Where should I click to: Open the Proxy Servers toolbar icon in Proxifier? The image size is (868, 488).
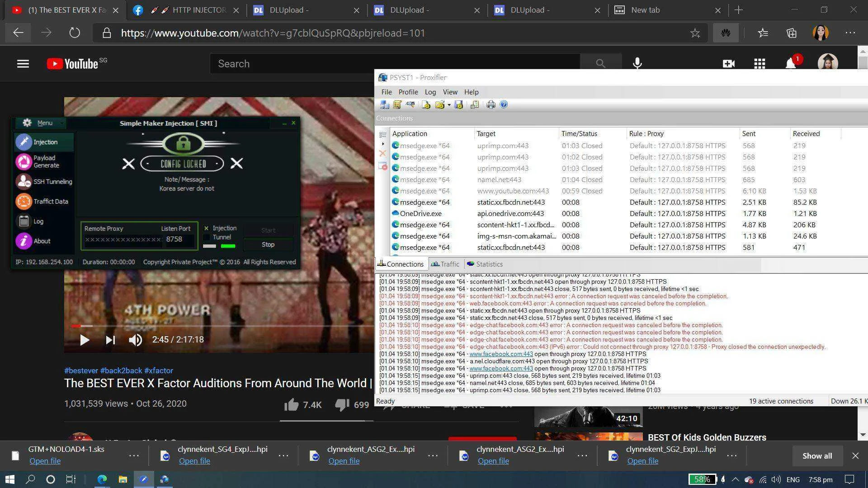click(x=385, y=105)
